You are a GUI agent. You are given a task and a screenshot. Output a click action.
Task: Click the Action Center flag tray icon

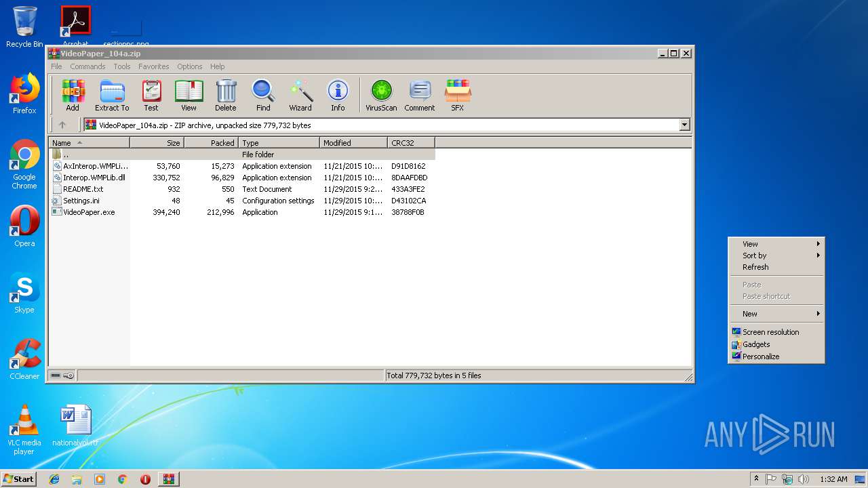[772, 479]
